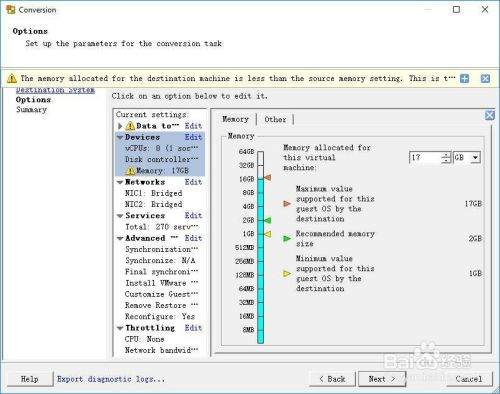The width and height of the screenshot is (500, 394).
Task: Select the CPU: None row
Action: (160, 339)
